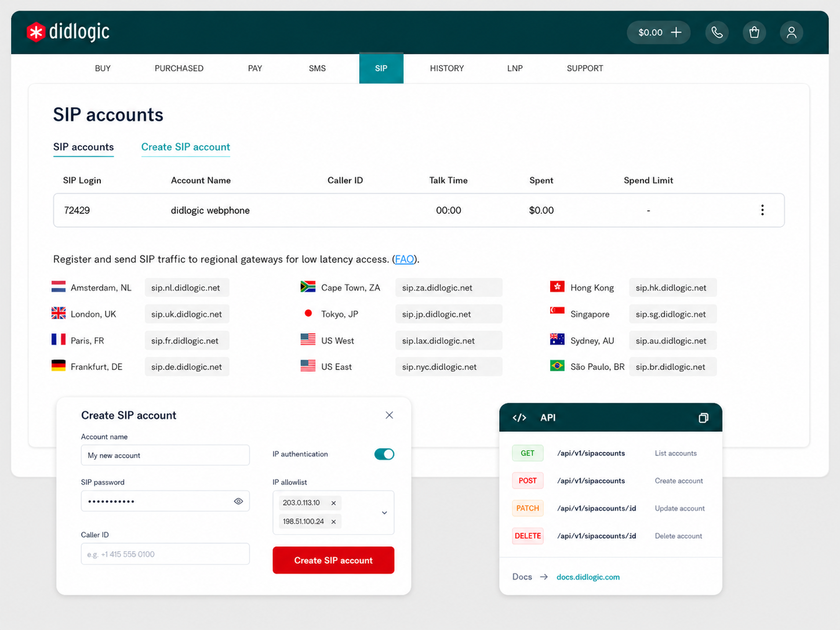The height and width of the screenshot is (630, 840).
Task: Open three-dot menu for account 72429
Action: tap(762, 210)
